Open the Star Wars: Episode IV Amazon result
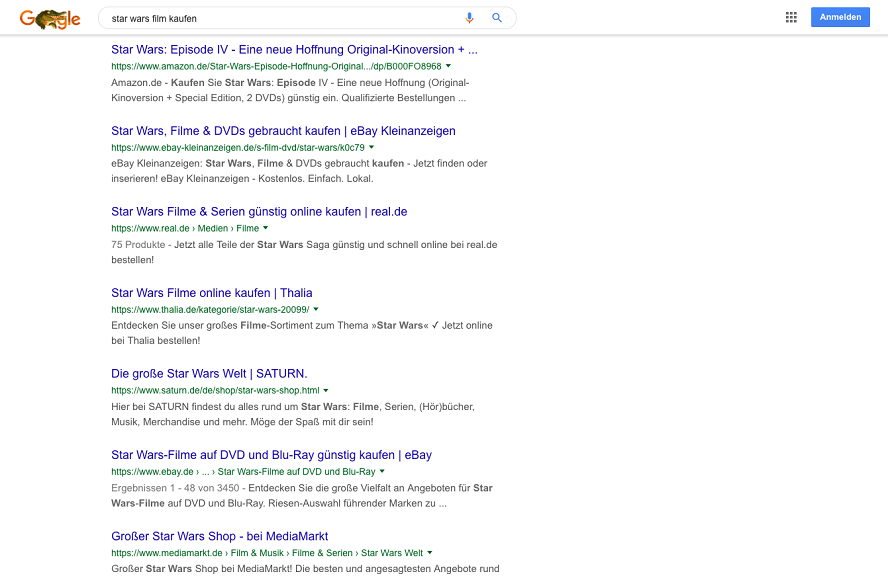Viewport: 888px width, 576px height. 294,50
